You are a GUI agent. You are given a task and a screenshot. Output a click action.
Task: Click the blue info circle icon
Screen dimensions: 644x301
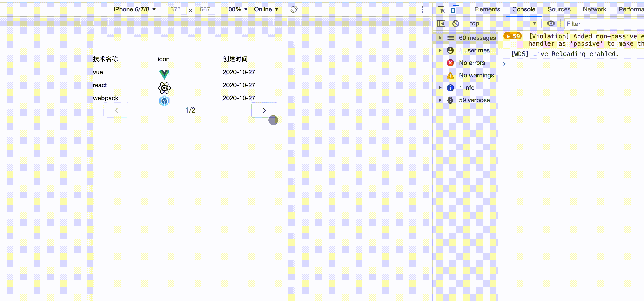(450, 88)
